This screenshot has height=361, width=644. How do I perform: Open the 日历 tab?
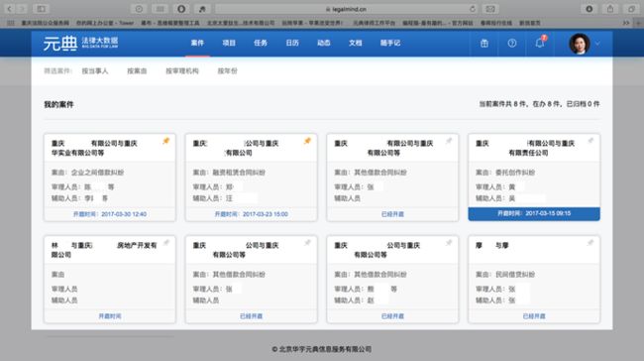coord(292,43)
